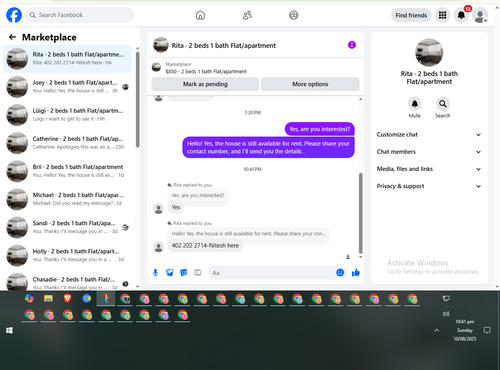Click the volume icon in system tray
The height and width of the screenshot is (370, 500).
coord(446,314)
